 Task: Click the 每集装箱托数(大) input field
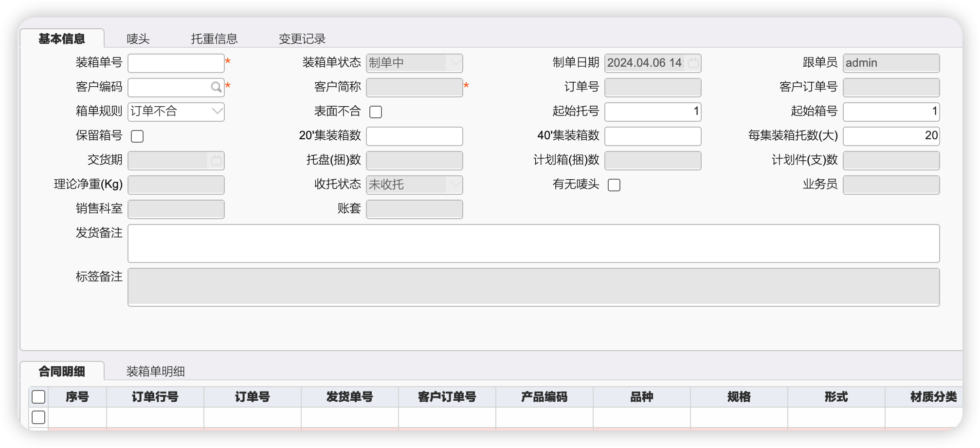[x=891, y=136]
